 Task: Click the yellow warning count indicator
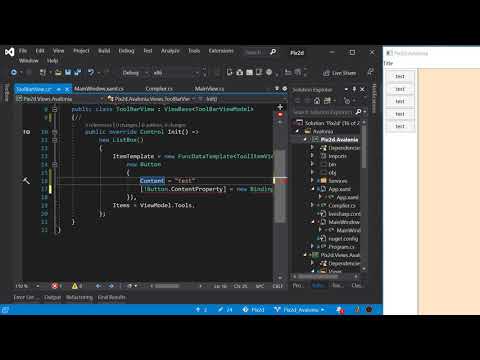77,286
